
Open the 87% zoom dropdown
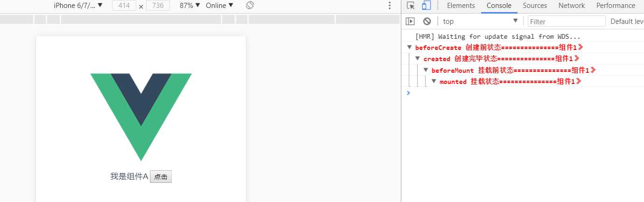coord(190,6)
